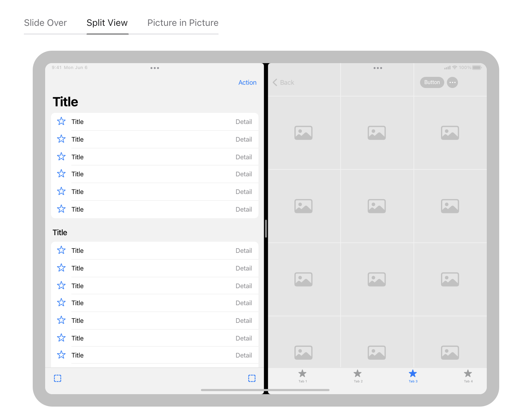Click the split view divider handle

tap(266, 228)
